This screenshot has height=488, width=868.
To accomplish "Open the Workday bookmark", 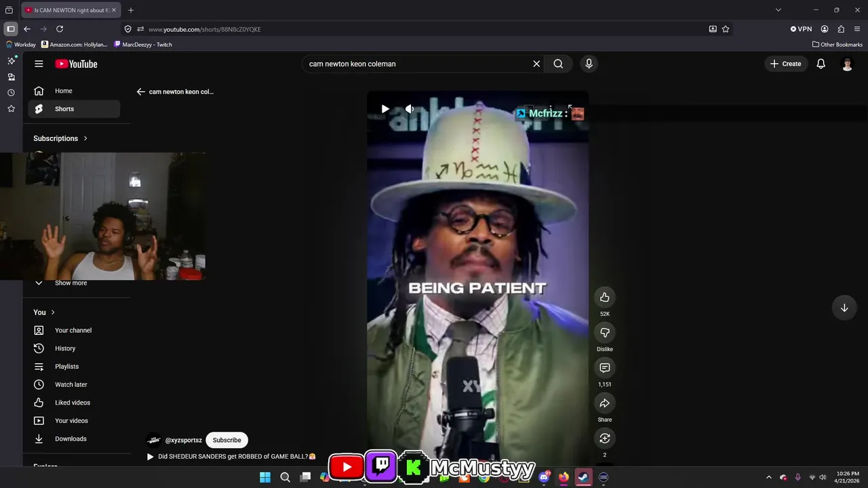I will [20, 45].
